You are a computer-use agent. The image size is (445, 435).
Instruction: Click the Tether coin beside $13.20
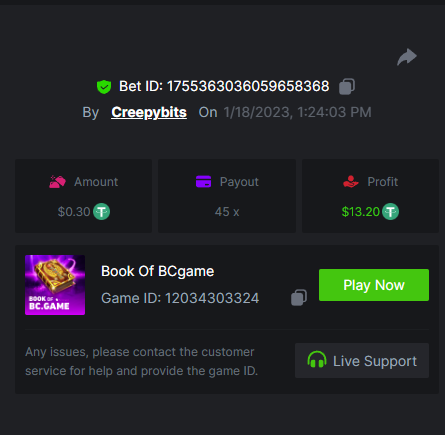pos(390,212)
